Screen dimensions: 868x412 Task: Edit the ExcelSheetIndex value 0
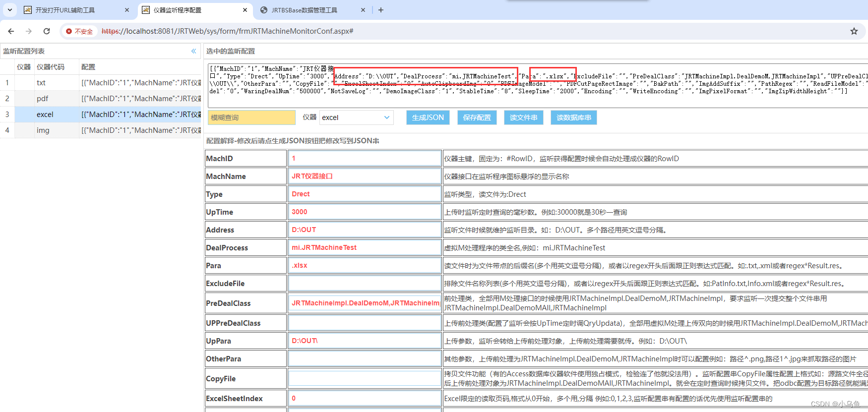365,398
